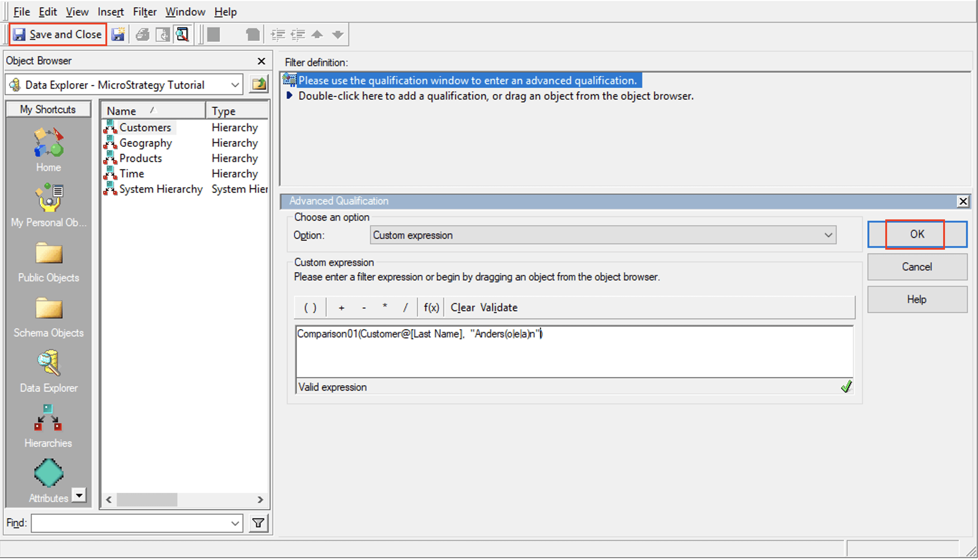The image size is (978, 560).
Task: Open the Insert menu
Action: pyautogui.click(x=110, y=12)
